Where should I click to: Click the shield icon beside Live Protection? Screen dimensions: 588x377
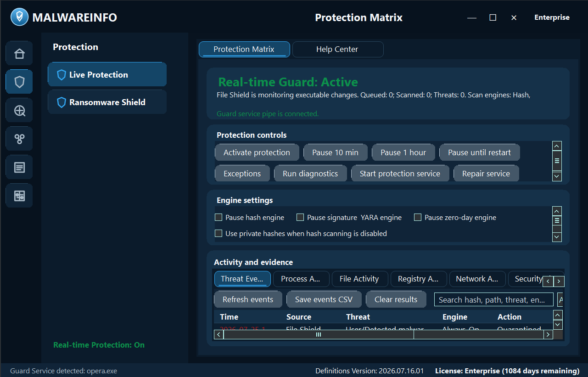[x=62, y=75]
